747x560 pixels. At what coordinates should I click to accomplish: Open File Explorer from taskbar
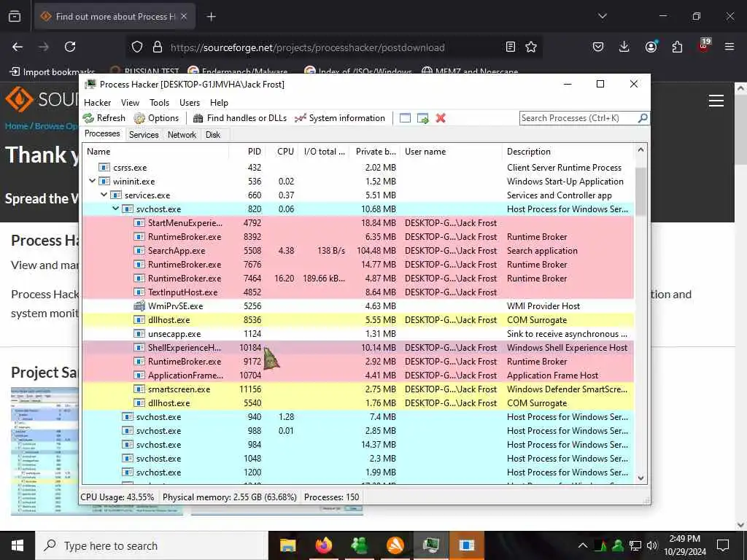pos(287,545)
